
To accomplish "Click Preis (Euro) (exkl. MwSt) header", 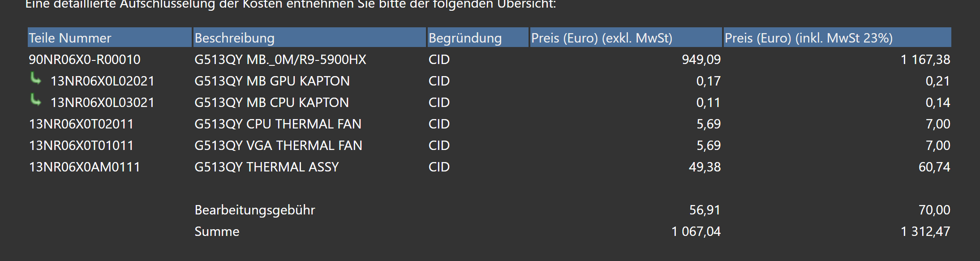I will [x=626, y=38].
